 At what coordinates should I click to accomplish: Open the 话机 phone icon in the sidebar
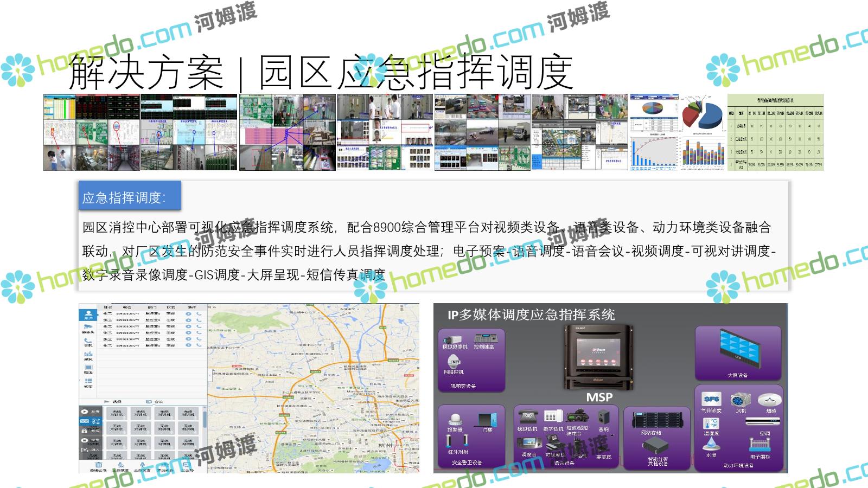point(88,342)
